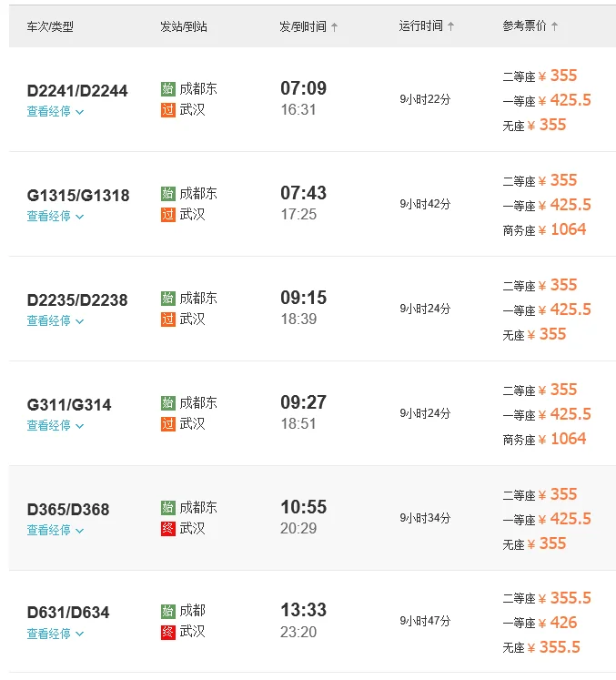Click the orange 过 icon for D2235/D2238
The height and width of the screenshot is (680, 616).
tap(167, 320)
